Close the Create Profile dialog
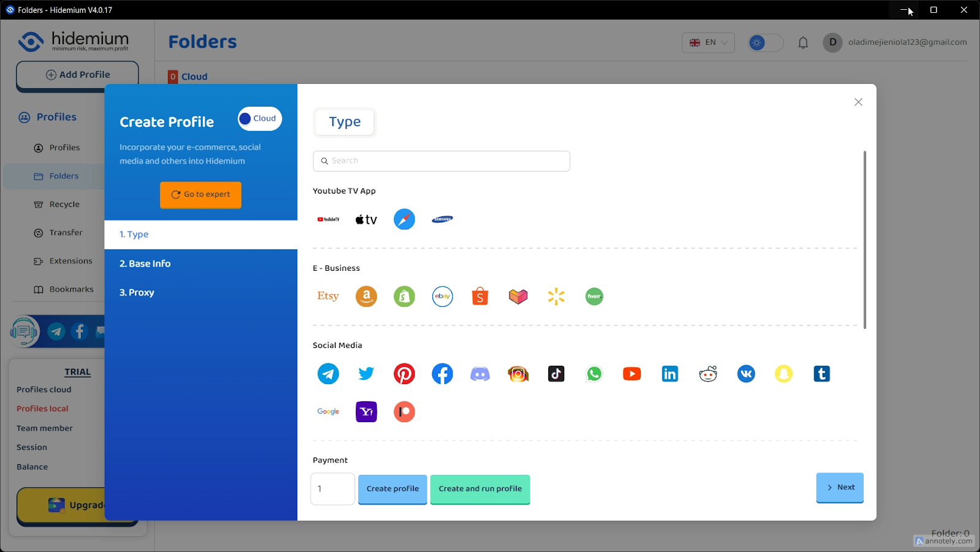The height and width of the screenshot is (552, 980). (x=858, y=102)
